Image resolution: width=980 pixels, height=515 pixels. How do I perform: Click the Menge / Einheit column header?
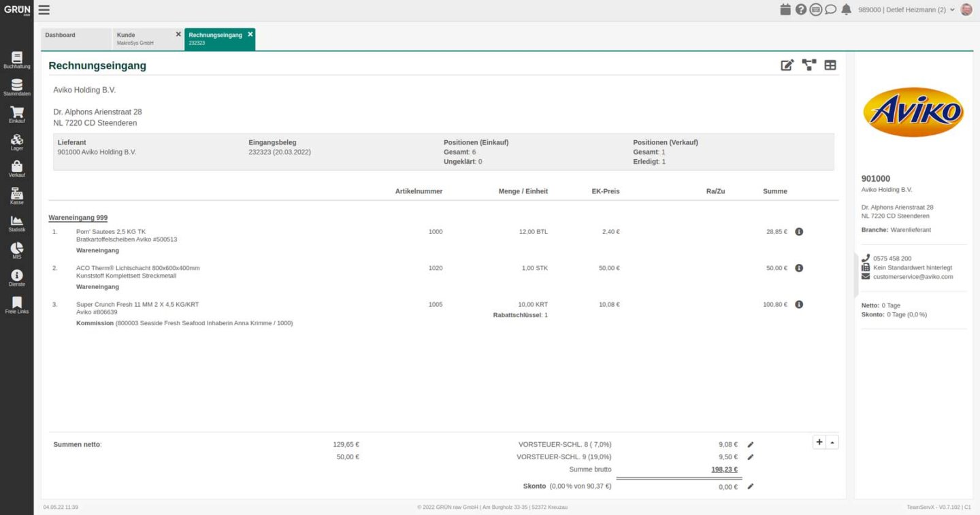click(x=523, y=191)
